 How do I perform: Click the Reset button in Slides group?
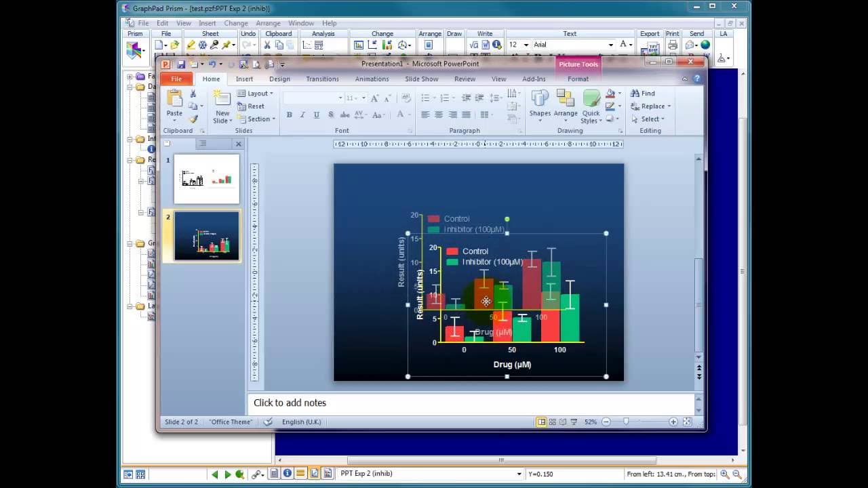pos(251,106)
